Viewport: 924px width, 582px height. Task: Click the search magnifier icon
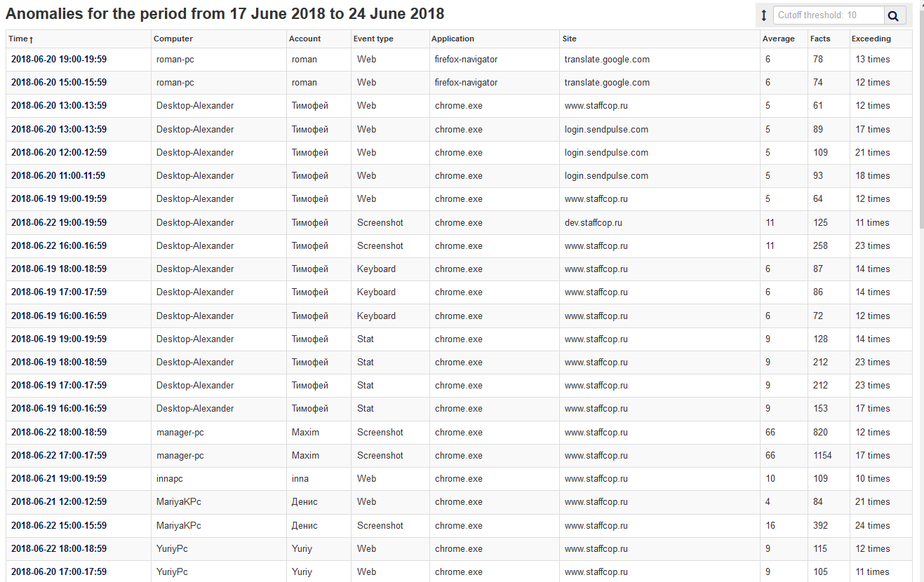895,15
